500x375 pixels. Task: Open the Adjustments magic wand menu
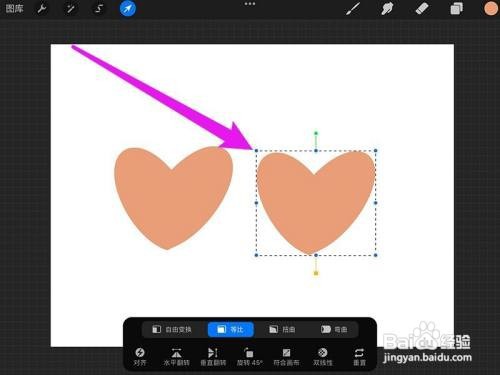tap(71, 8)
